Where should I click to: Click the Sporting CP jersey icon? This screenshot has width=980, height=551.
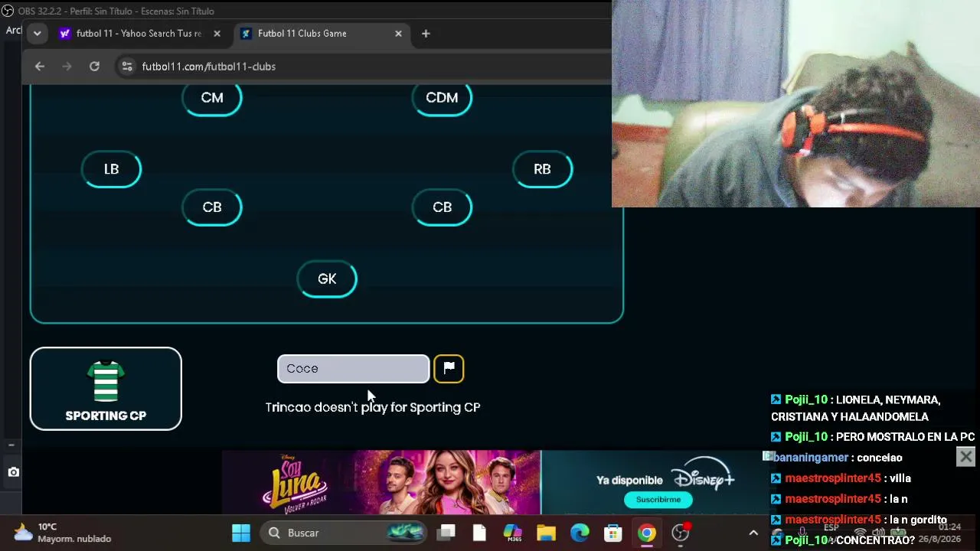point(106,380)
